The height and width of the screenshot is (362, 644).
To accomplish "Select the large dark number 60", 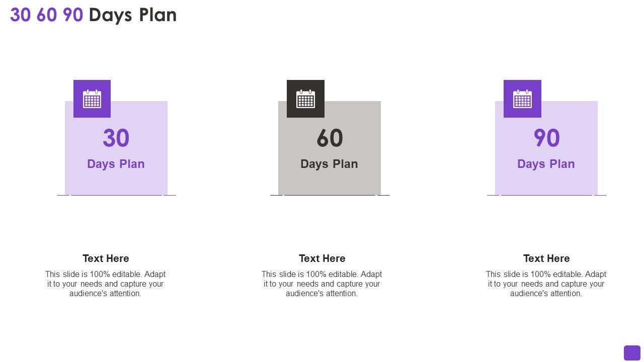I will [330, 138].
